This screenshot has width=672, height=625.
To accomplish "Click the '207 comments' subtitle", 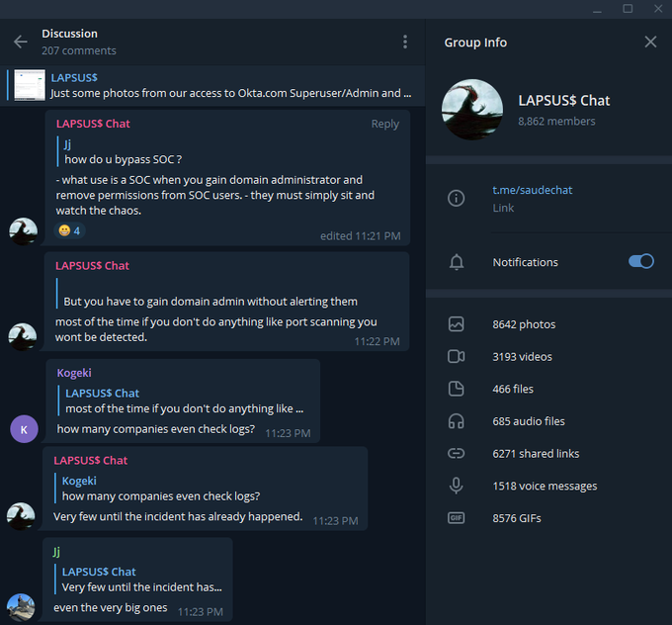I will coord(79,50).
